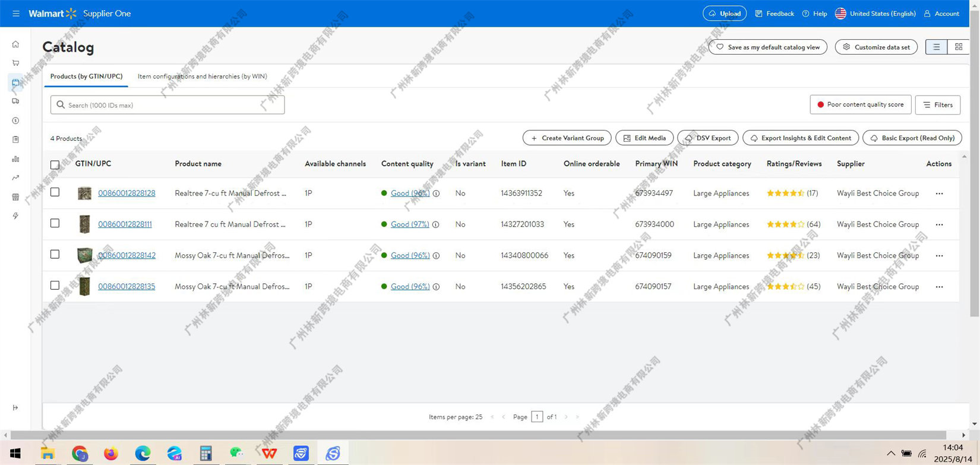980x465 pixels.
Task: Open Calculator from the taskbar
Action: [x=206, y=454]
